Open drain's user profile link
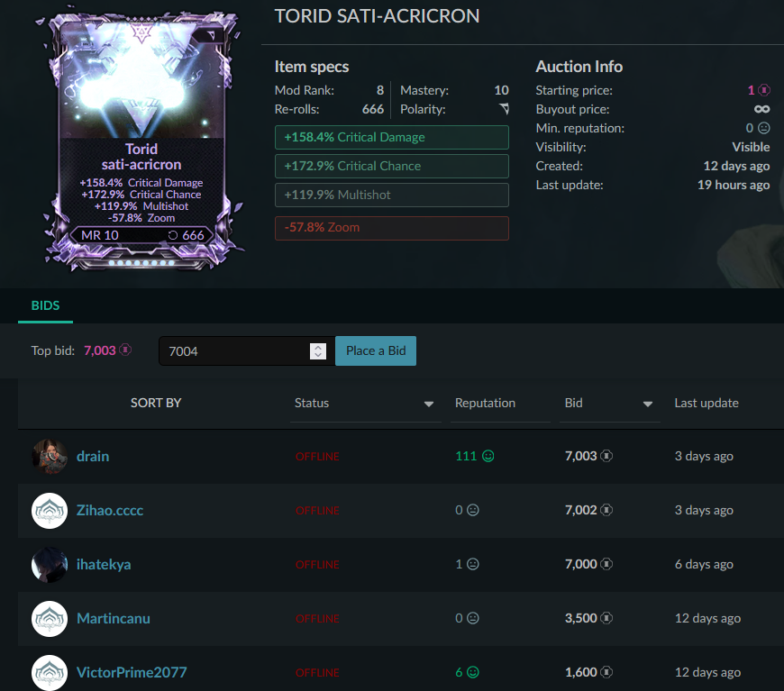The image size is (784, 691). click(93, 456)
